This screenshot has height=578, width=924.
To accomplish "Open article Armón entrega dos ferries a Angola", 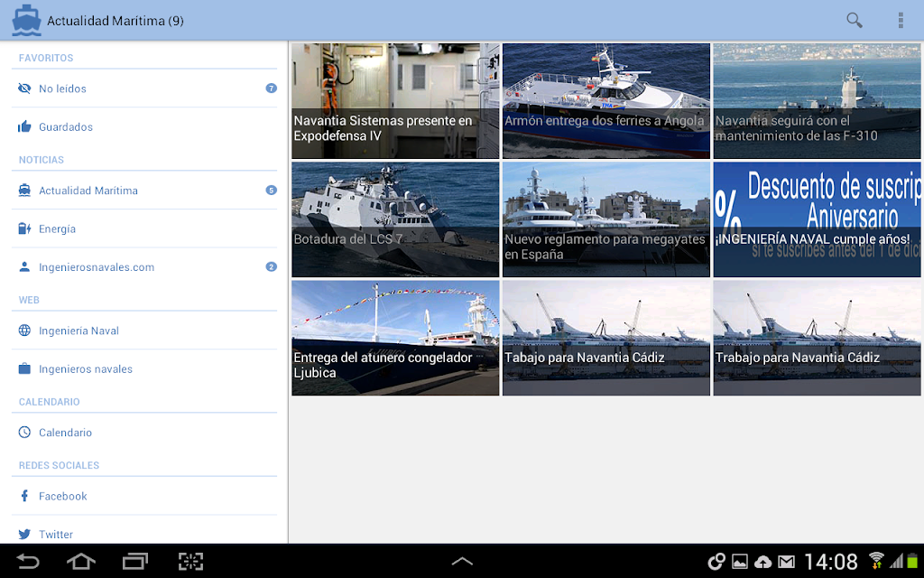I will [x=606, y=101].
